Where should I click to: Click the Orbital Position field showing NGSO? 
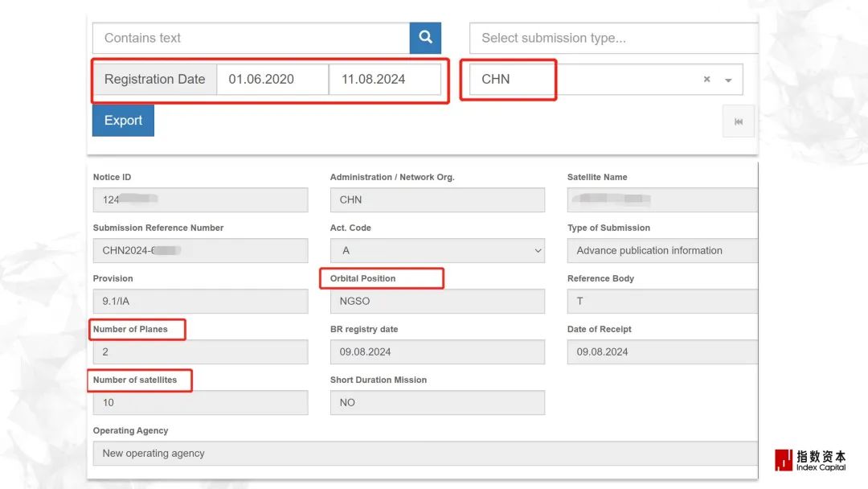click(437, 302)
